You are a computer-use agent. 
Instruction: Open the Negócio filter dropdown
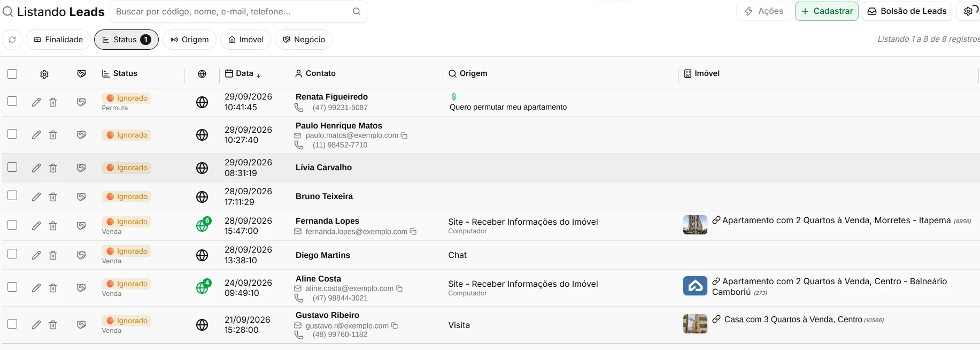pos(304,40)
